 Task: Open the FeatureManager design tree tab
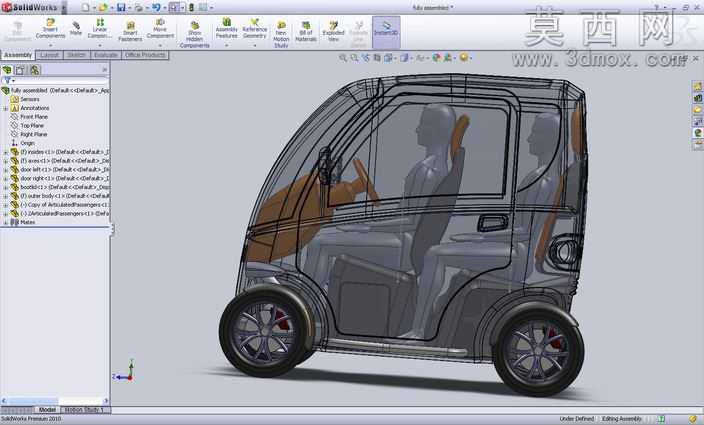(x=7, y=70)
